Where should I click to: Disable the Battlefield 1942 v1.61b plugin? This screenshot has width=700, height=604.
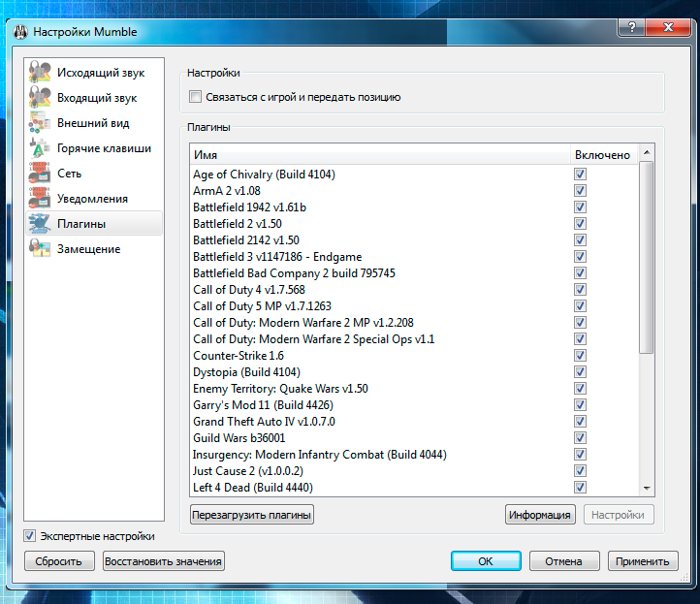coord(580,207)
